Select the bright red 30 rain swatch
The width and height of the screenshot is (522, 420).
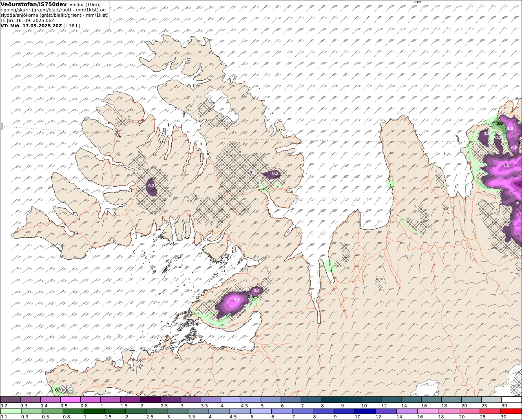coord(512,411)
